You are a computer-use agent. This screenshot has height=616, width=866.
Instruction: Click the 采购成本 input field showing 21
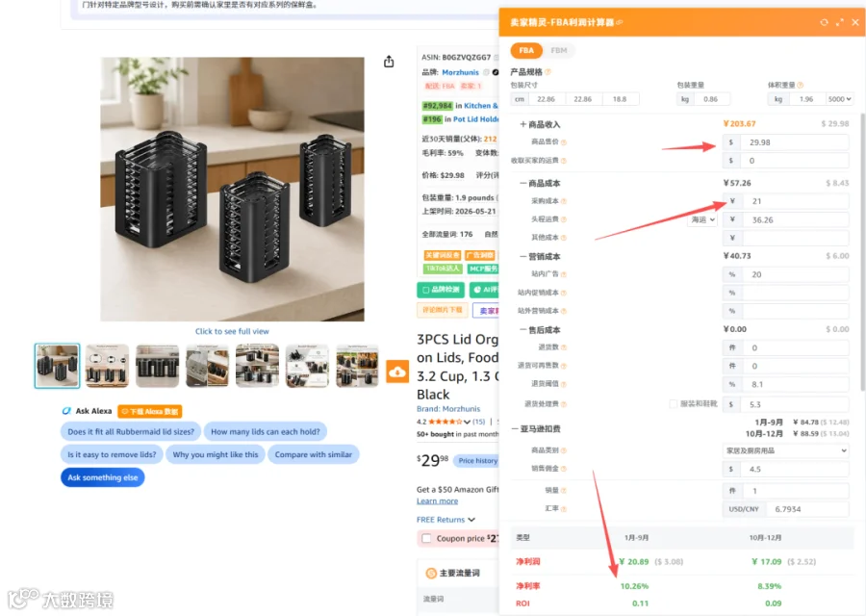[x=796, y=201]
